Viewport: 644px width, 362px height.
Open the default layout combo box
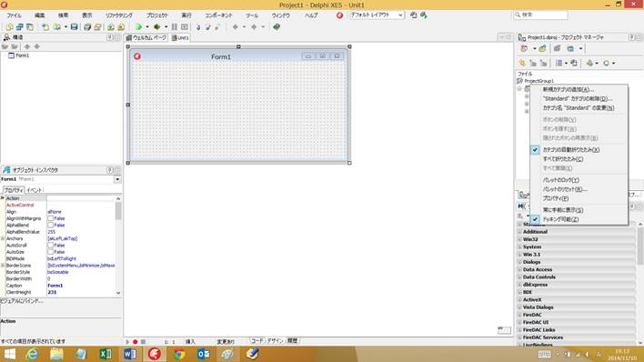click(377, 15)
